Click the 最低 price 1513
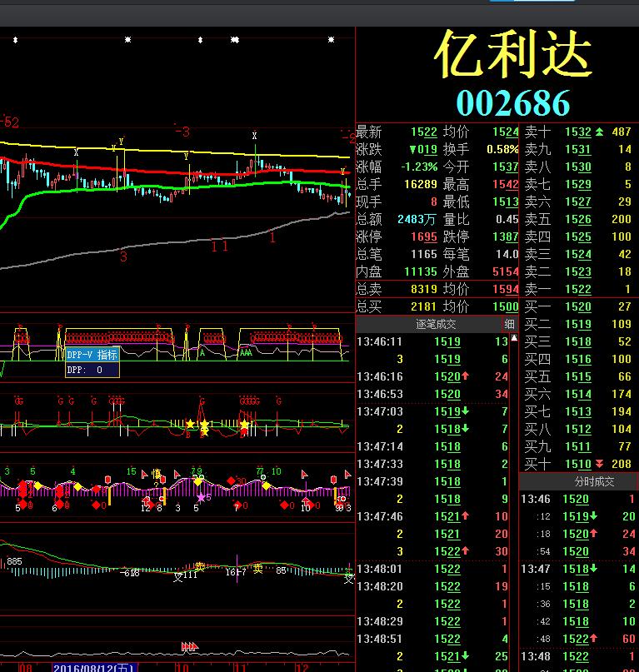 [505, 202]
